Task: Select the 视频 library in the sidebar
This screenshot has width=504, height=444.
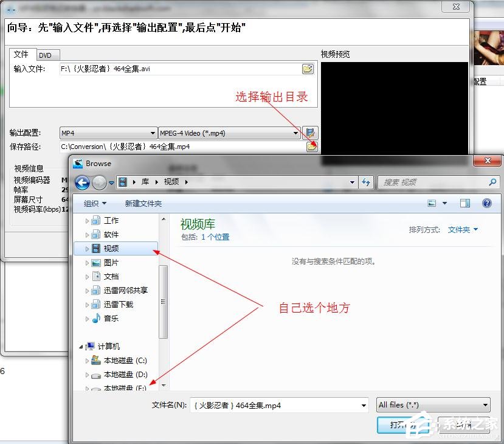Action: [x=111, y=248]
